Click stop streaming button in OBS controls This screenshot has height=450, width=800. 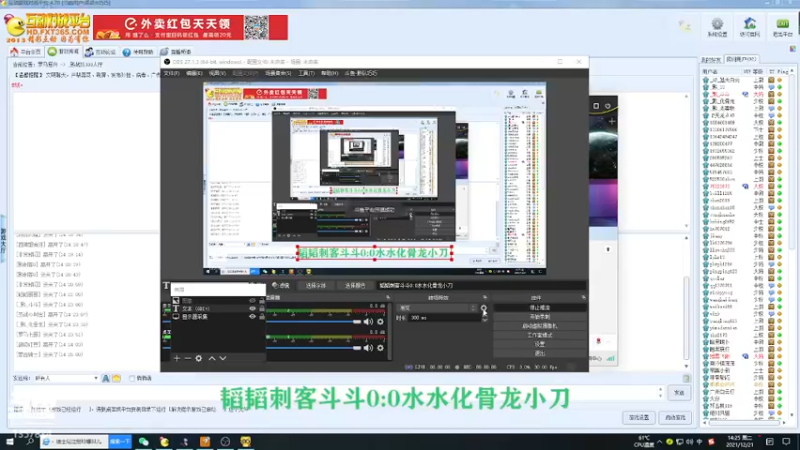tap(539, 308)
